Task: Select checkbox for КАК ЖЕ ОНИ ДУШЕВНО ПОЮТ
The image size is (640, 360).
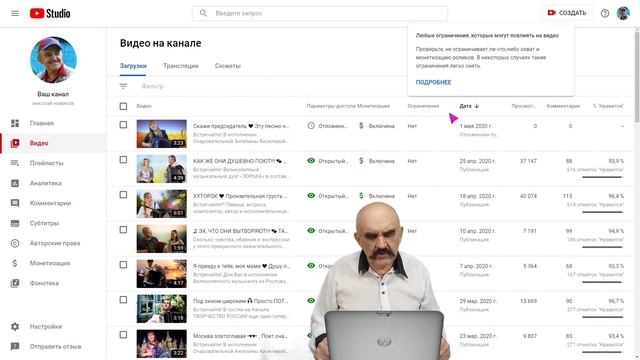Action: [123, 160]
